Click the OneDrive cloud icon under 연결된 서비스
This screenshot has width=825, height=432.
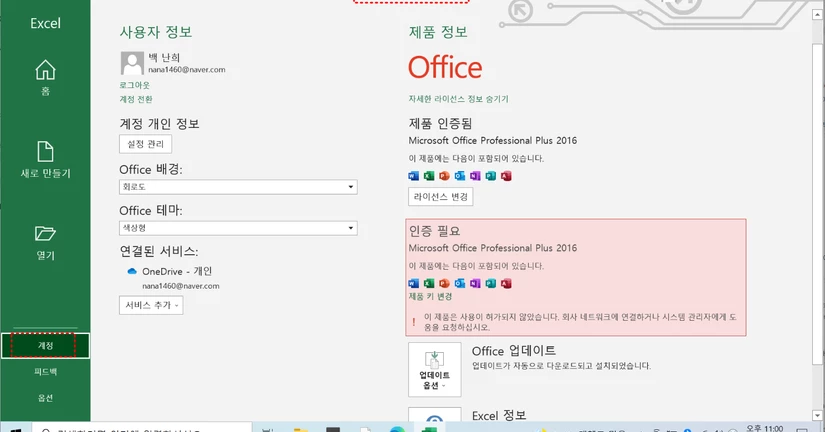[132, 272]
